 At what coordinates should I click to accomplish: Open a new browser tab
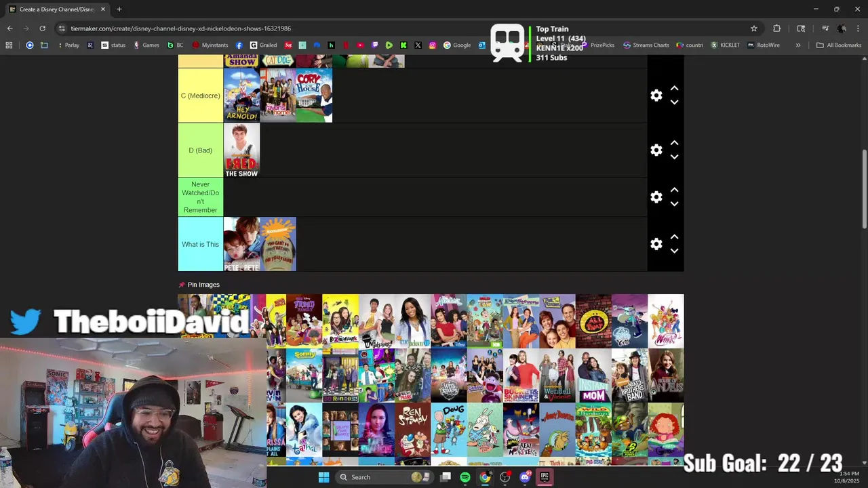point(119,9)
